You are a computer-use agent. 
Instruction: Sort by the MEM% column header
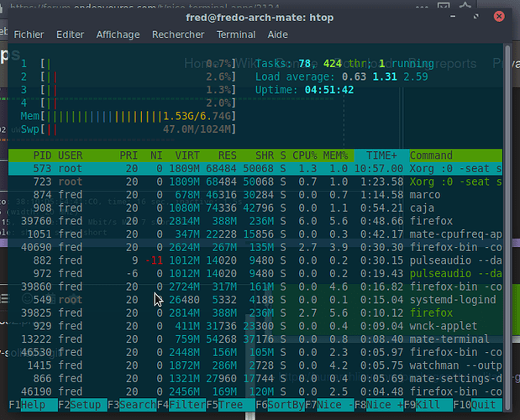coord(336,155)
